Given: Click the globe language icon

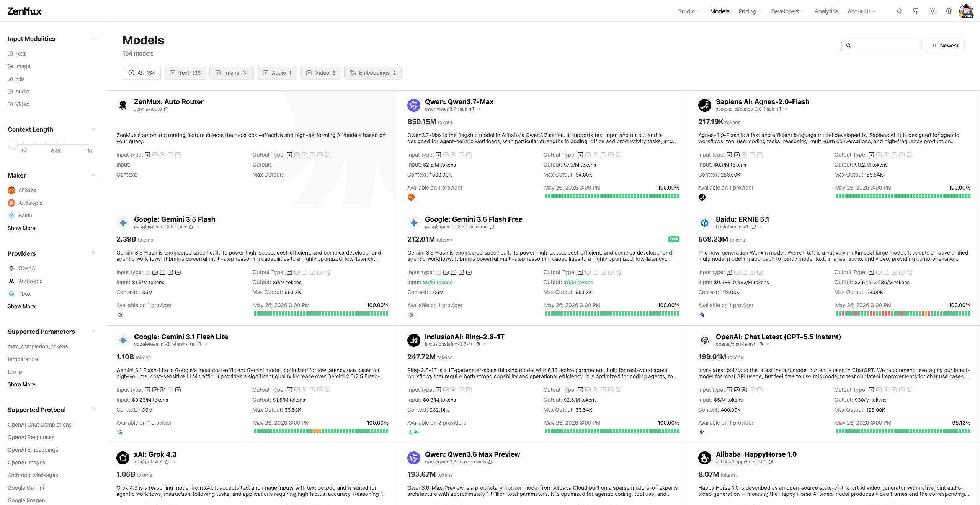Looking at the screenshot, I should click(949, 11).
